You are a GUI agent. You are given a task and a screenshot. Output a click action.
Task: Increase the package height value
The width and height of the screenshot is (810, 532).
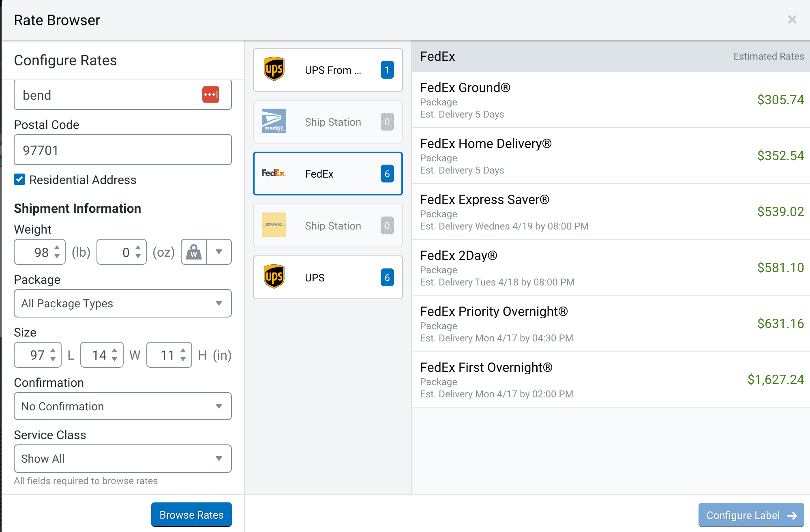coord(183,350)
